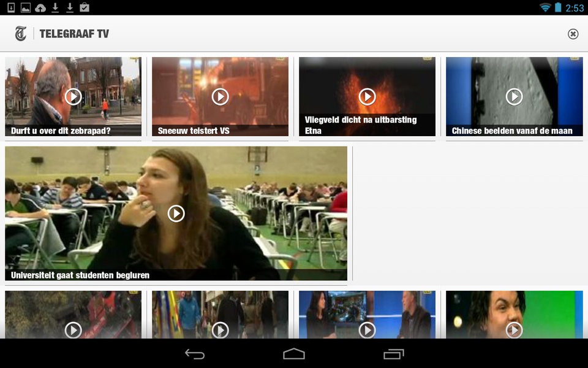Click the "TELEGRAAF TV" header title

click(x=74, y=34)
